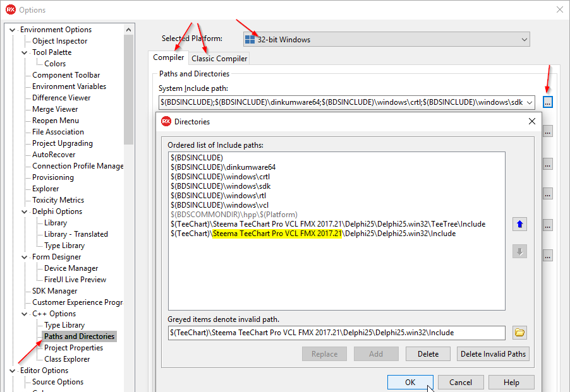This screenshot has height=392, width=570.
Task: Collapse the Delphi Options tree node
Action: click(x=25, y=211)
